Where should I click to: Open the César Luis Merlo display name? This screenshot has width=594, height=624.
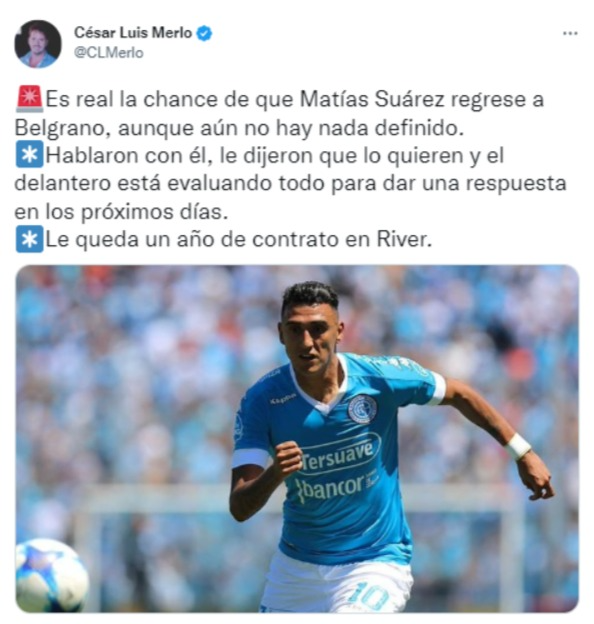click(x=133, y=33)
